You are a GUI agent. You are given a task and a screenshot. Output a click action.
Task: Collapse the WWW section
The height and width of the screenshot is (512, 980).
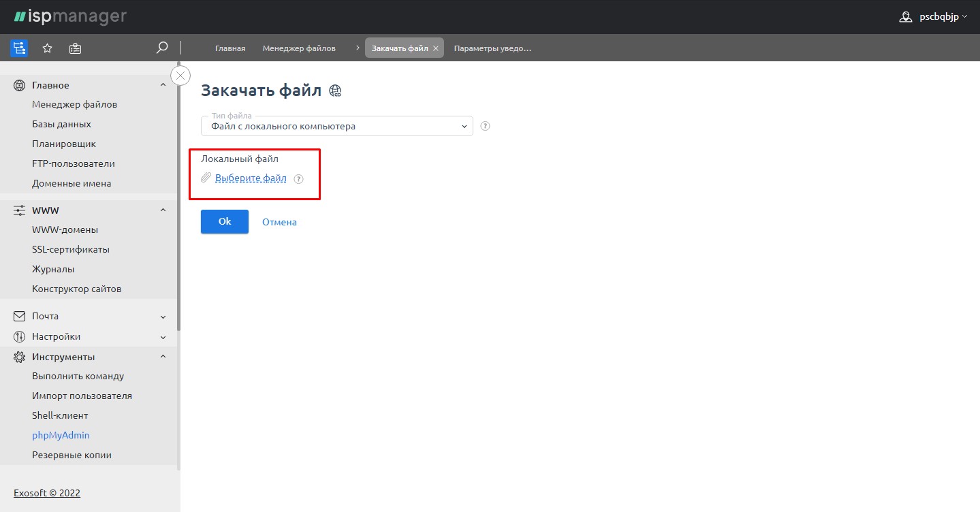(x=163, y=210)
